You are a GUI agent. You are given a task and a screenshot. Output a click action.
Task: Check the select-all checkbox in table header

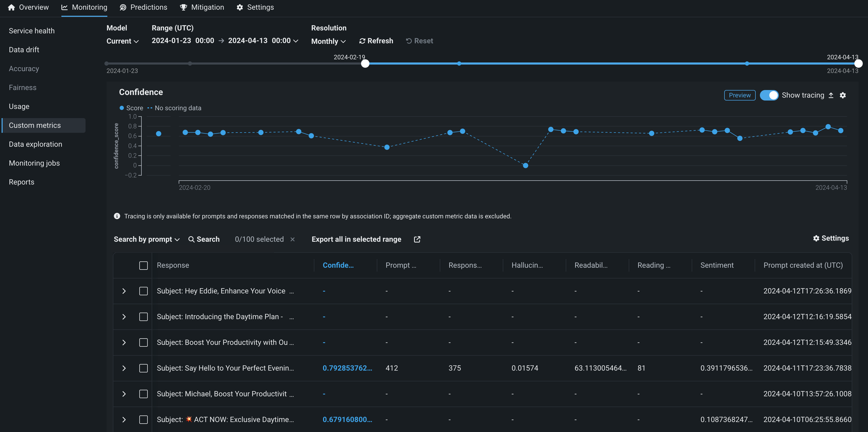[x=143, y=266]
